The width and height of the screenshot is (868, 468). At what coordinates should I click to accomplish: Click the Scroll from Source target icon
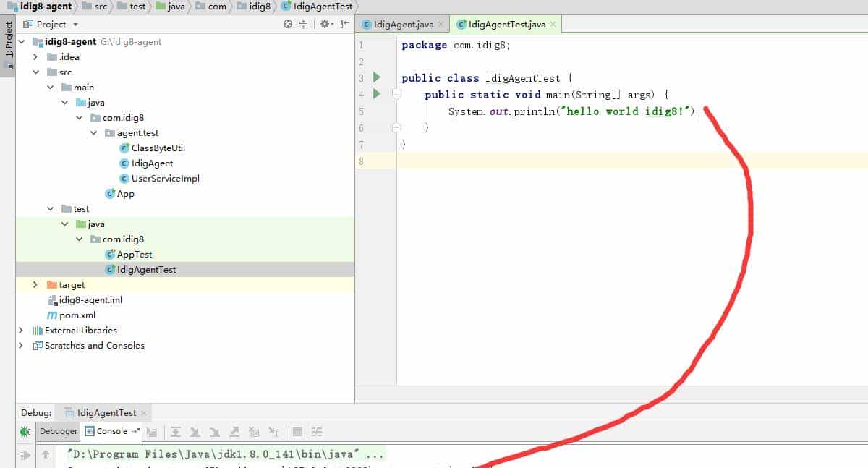click(288, 24)
